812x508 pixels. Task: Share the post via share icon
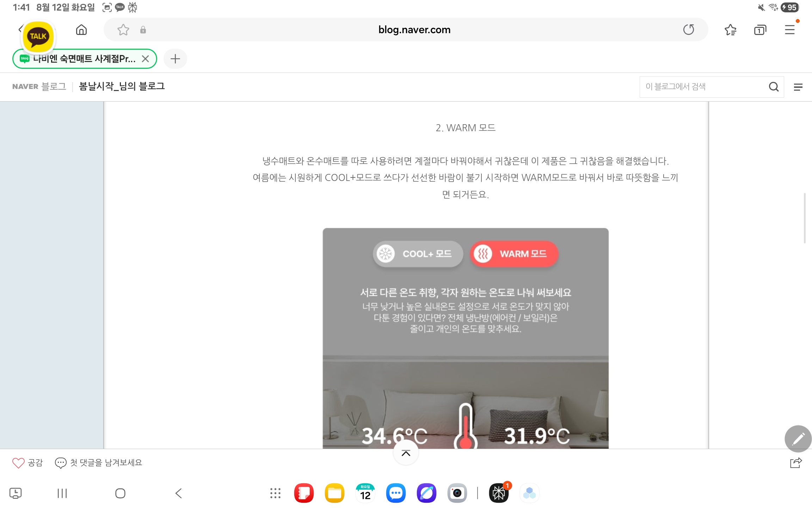click(x=796, y=462)
